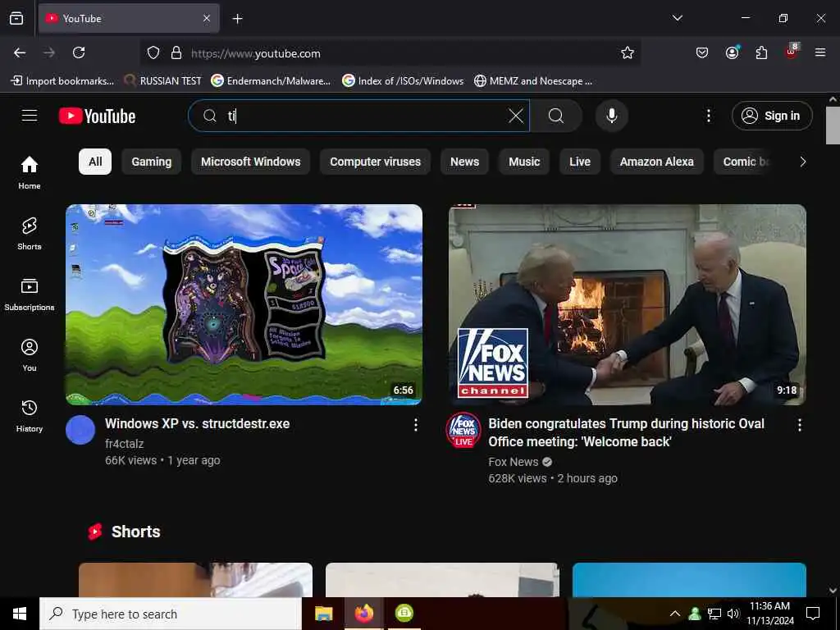Start voice search with the microphone

click(611, 116)
